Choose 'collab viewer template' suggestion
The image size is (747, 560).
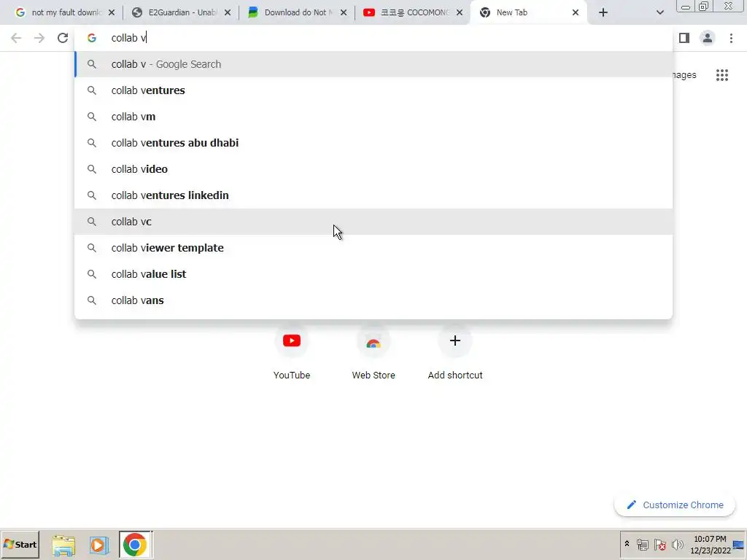coord(373,248)
